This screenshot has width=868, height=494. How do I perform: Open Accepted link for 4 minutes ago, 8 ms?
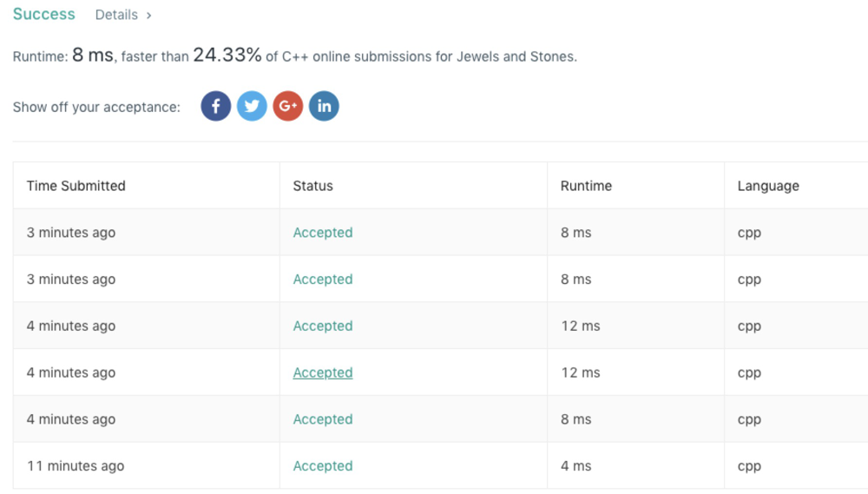322,419
